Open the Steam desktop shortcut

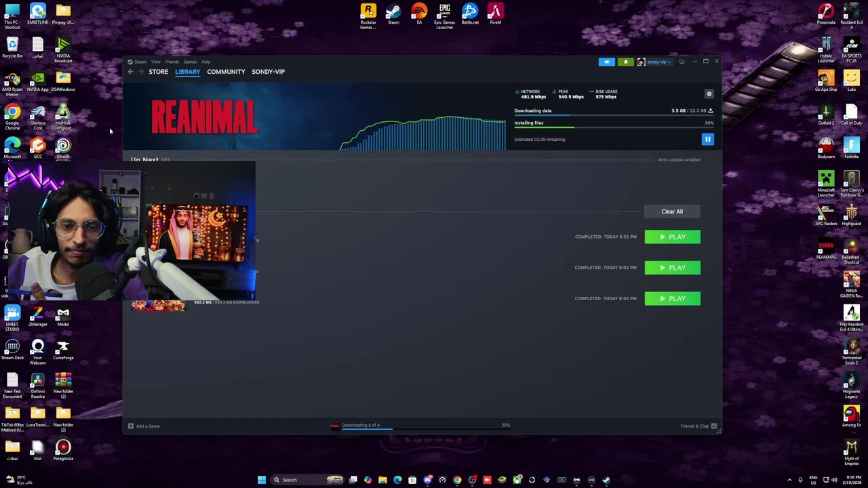(x=393, y=14)
